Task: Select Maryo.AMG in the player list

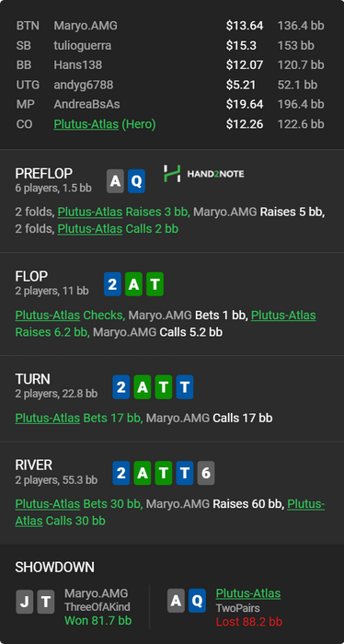Action: click(x=86, y=26)
